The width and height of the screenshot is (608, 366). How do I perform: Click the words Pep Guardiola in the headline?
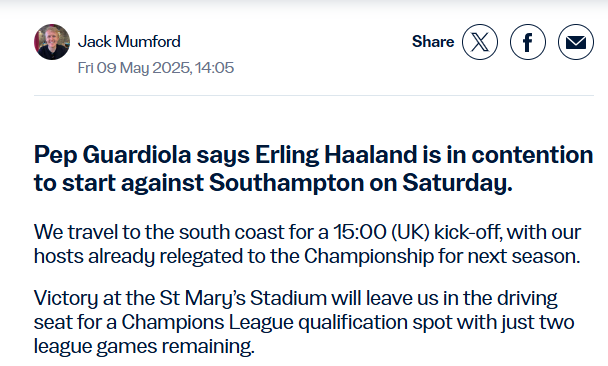[112, 155]
